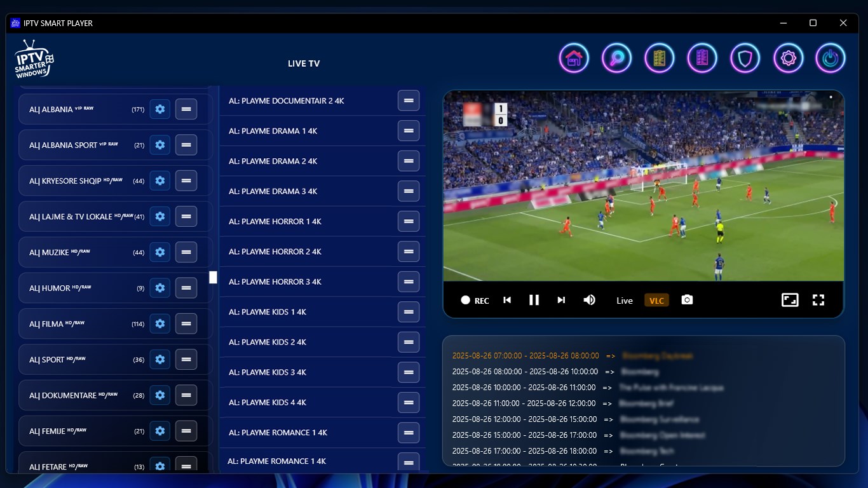
Task: Open the yellow playlist panel
Action: (660, 58)
